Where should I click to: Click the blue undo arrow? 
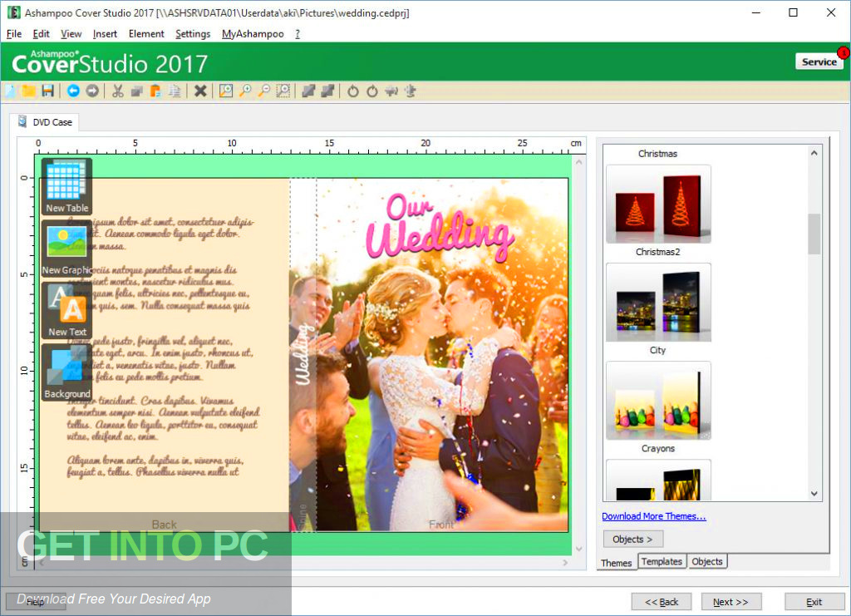coord(73,91)
